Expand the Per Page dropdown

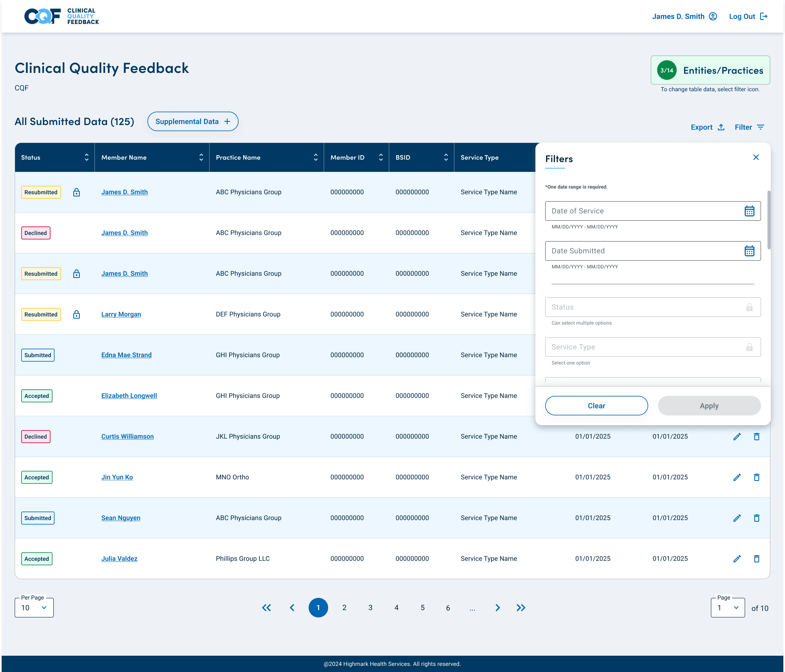(x=34, y=608)
